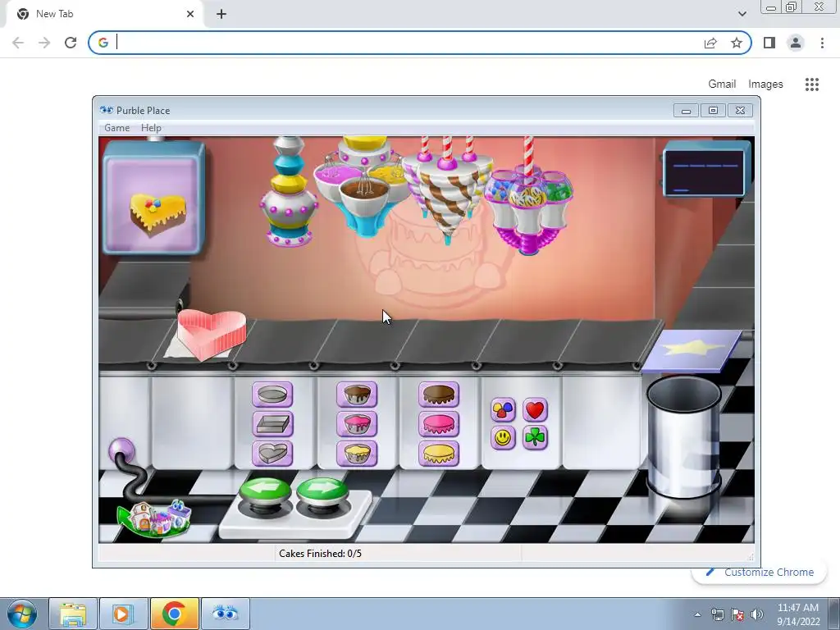Add the smiley face decoration
Viewport: 840px width, 630px height.
click(x=503, y=438)
